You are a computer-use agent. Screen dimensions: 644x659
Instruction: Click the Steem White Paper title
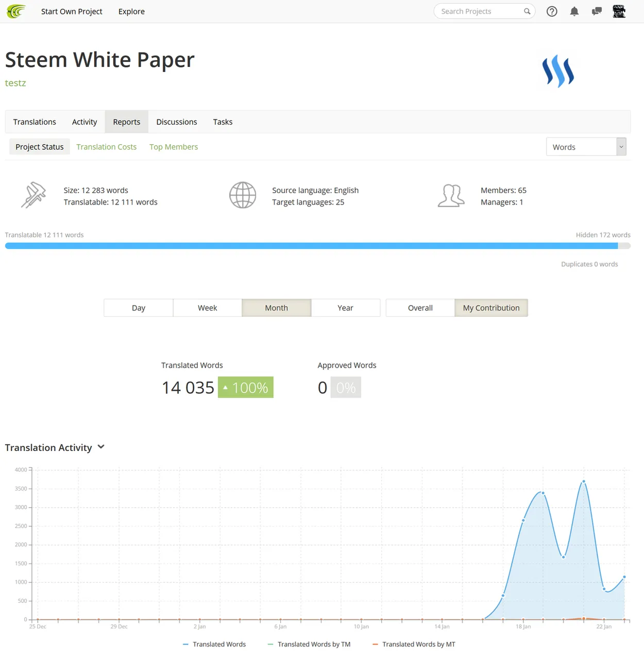coord(100,60)
